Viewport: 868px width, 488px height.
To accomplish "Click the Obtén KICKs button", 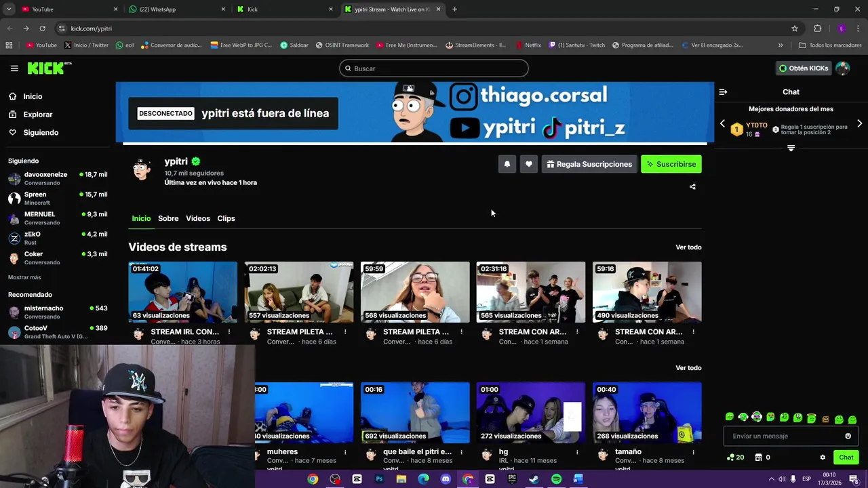I will click(804, 68).
